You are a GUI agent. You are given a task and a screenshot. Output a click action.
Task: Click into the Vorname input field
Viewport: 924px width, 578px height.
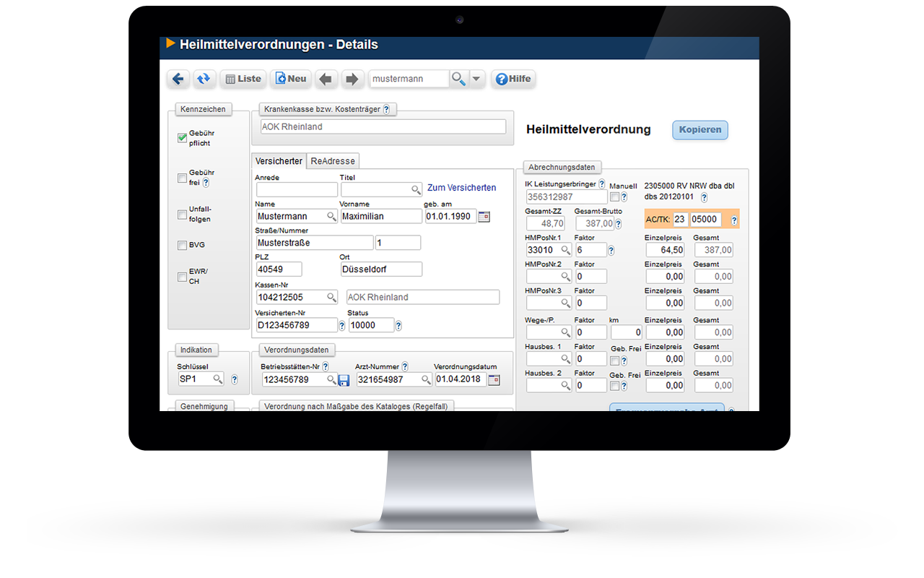point(380,216)
